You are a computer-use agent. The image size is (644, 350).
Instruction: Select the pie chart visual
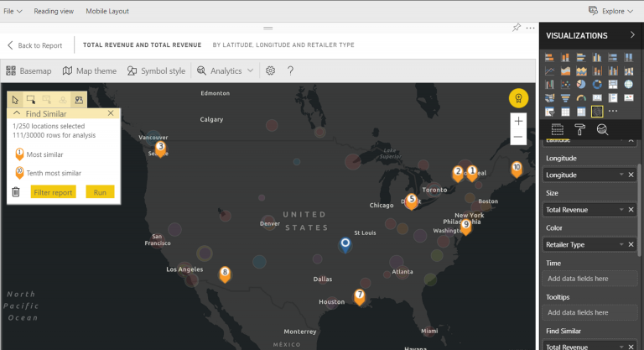coord(581,84)
